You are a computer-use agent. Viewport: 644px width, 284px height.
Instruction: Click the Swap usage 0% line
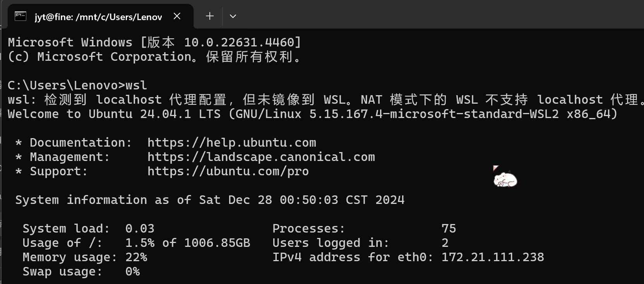point(81,271)
